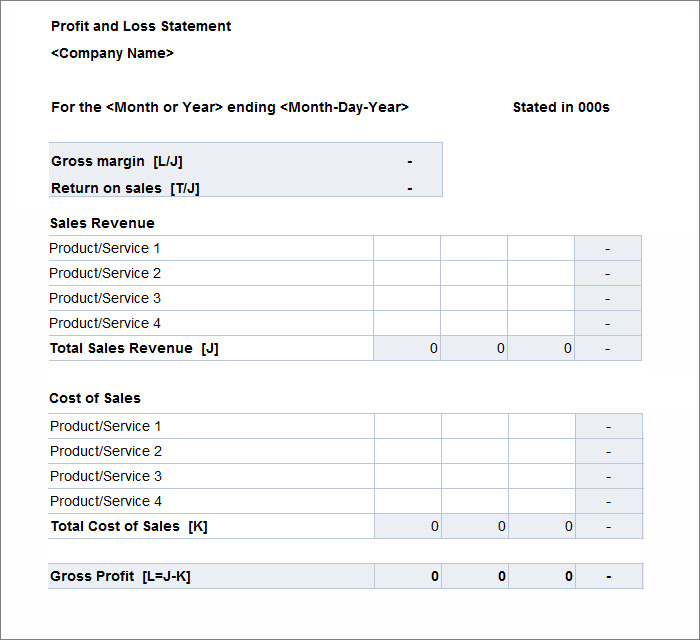Click the last zero in Gross Profit row
The height and width of the screenshot is (640, 700).
click(569, 576)
